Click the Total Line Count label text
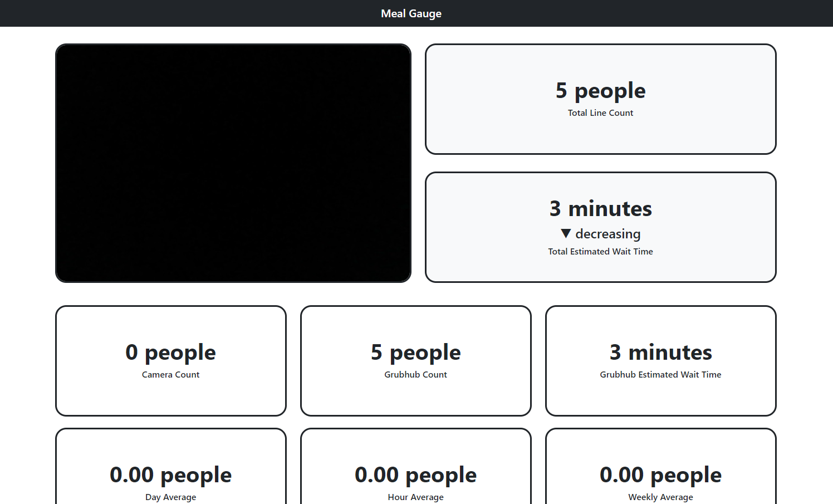Image resolution: width=833 pixels, height=504 pixels. click(600, 112)
